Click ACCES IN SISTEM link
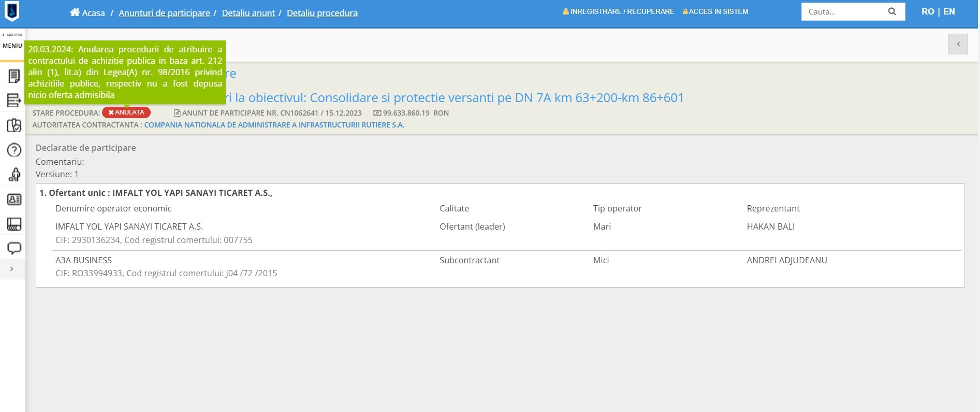 pos(715,11)
